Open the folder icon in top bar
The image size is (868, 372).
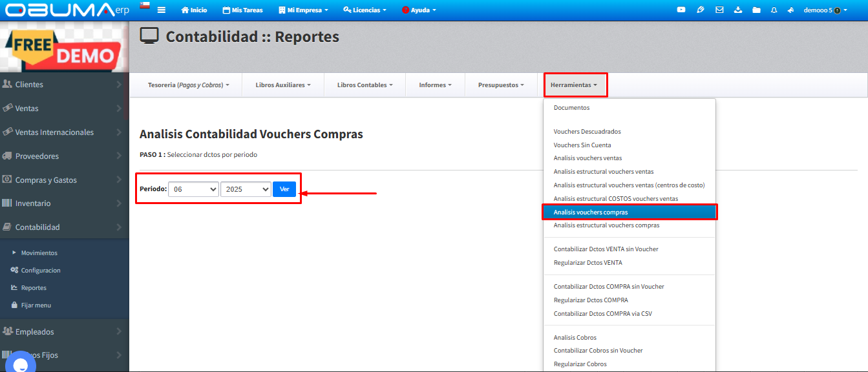click(756, 10)
